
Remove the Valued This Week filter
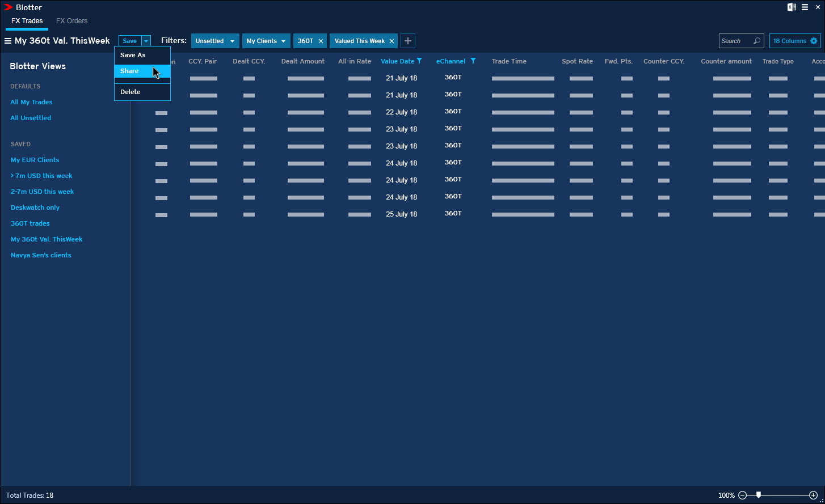click(x=392, y=41)
